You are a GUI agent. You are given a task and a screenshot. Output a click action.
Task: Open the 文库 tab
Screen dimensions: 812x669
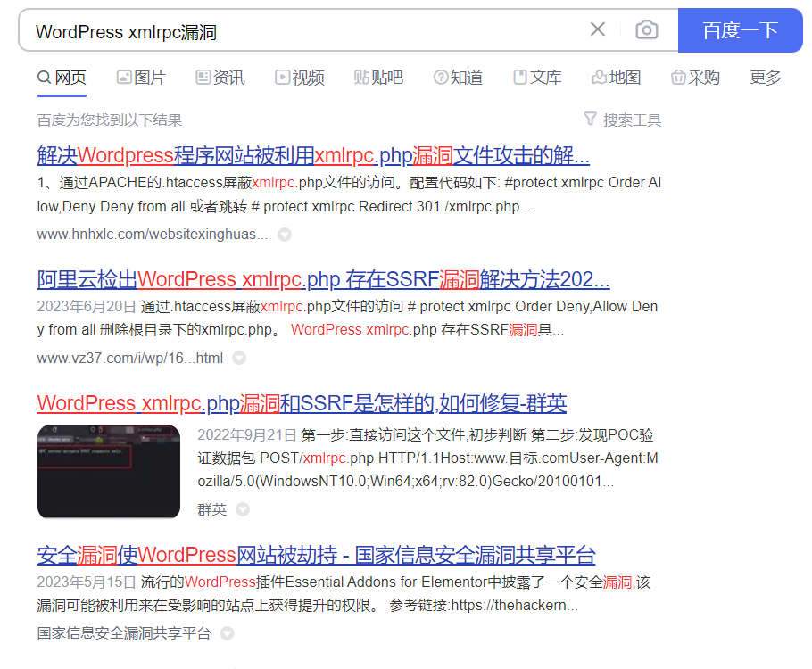[x=537, y=78]
